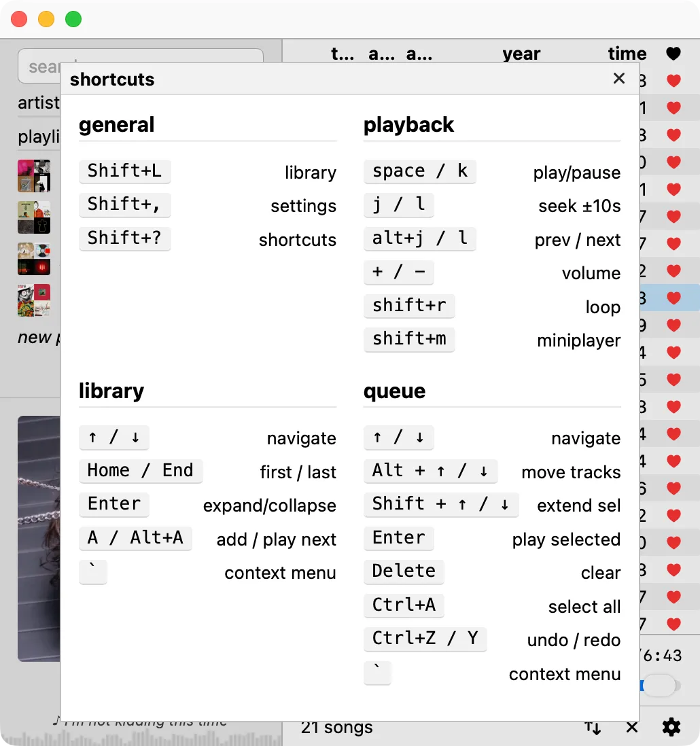Click the 'undo / redo' label

pos(574,641)
